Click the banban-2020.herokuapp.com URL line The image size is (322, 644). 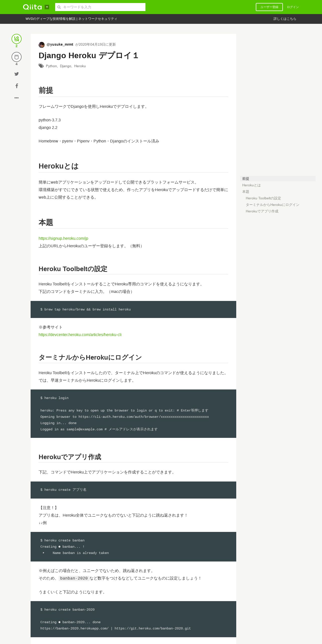point(116,628)
